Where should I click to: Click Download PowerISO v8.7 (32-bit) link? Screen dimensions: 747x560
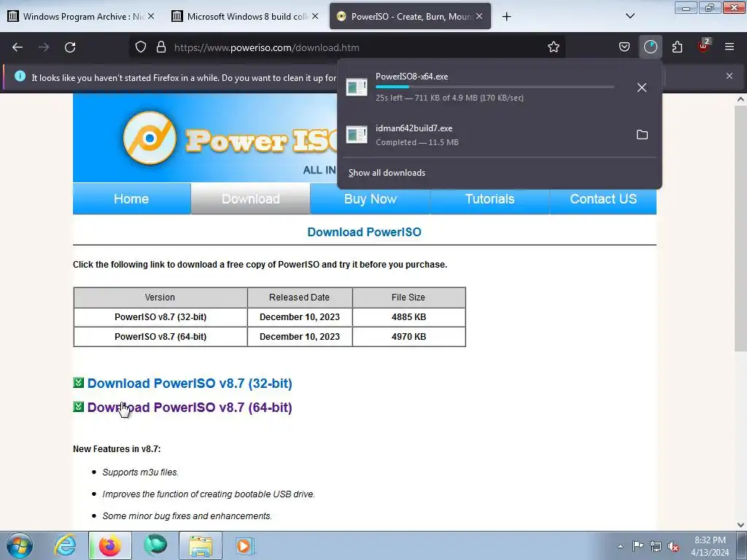pos(190,384)
